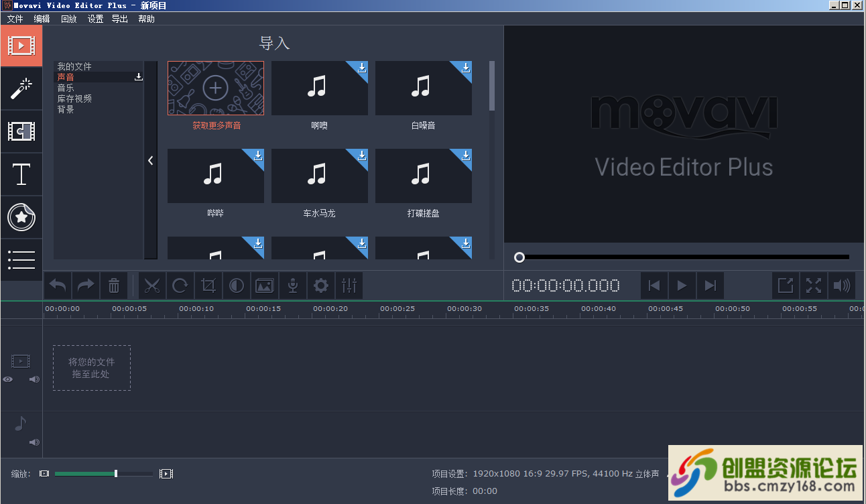Download all sounds in 声音 category
The width and height of the screenshot is (866, 504).
(139, 77)
